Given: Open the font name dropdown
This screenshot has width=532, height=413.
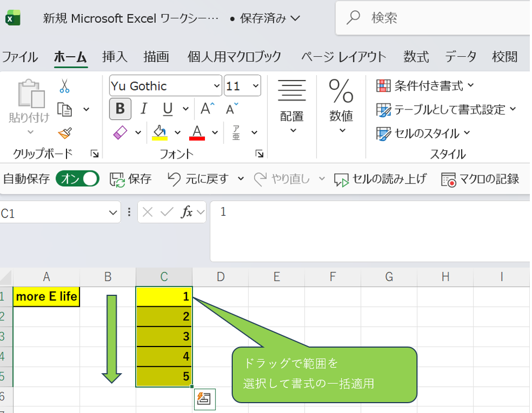Looking at the screenshot, I should tap(216, 86).
